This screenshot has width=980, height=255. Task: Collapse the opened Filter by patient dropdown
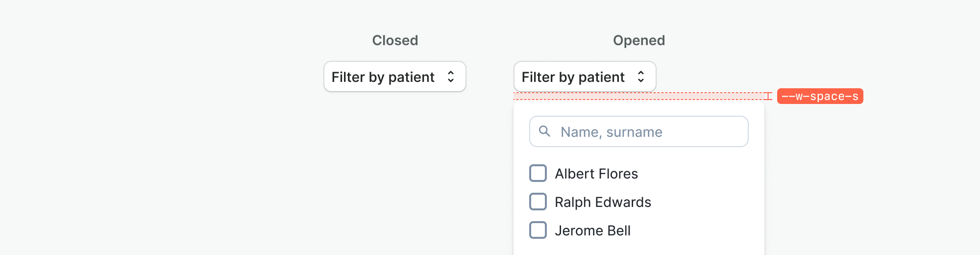tap(585, 76)
